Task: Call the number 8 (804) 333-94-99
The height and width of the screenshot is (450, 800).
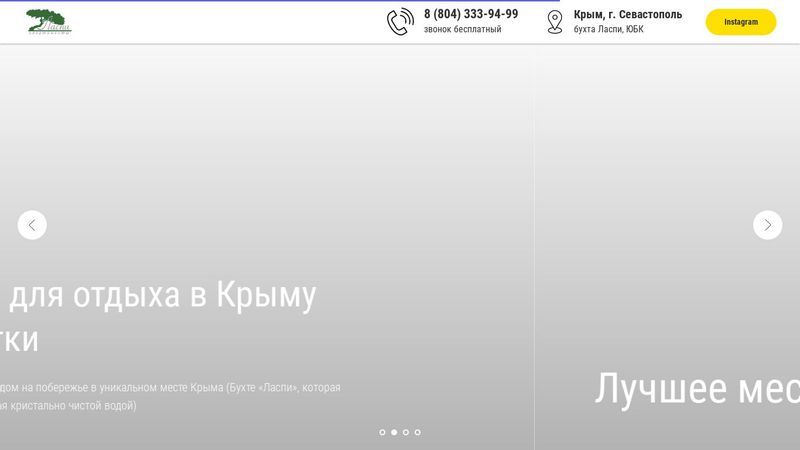Action: click(471, 14)
